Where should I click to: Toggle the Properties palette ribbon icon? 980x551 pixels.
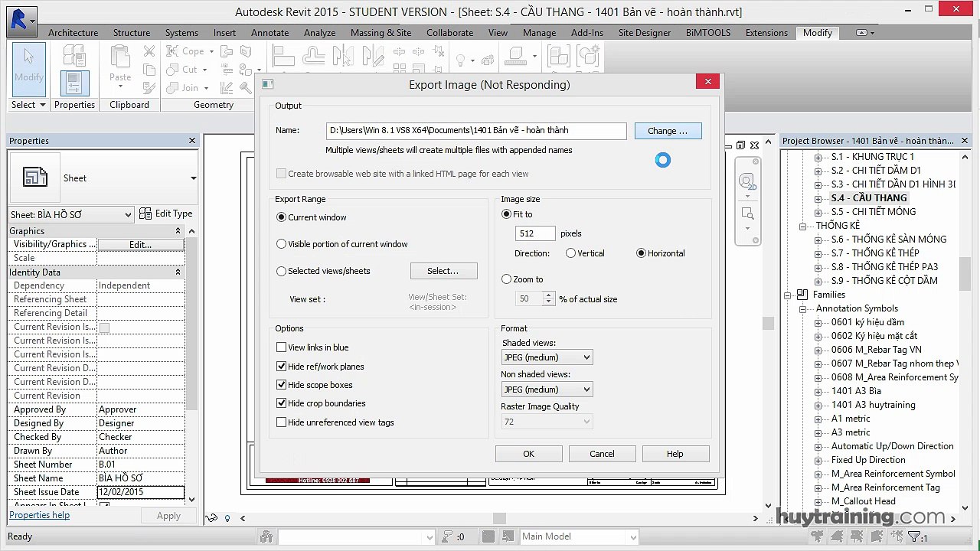point(74,83)
